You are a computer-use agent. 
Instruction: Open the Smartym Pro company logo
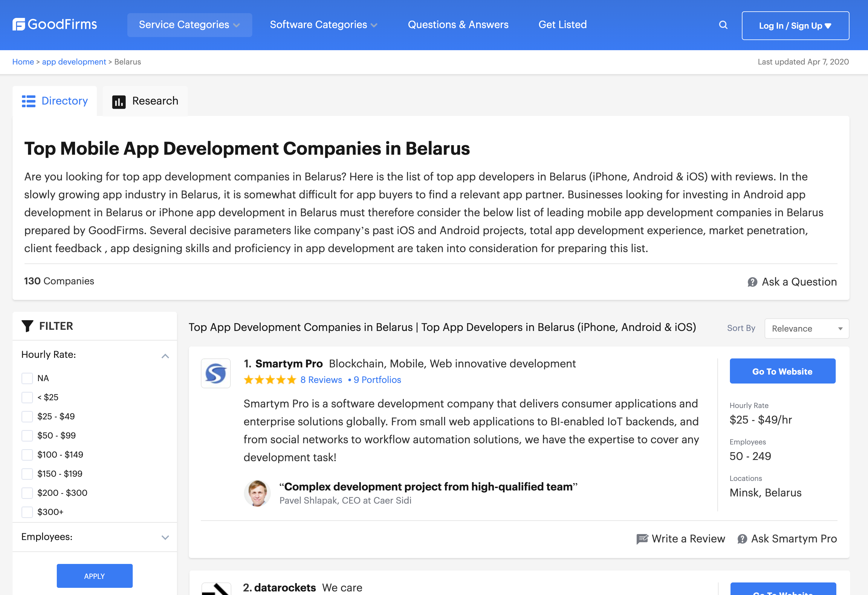216,373
